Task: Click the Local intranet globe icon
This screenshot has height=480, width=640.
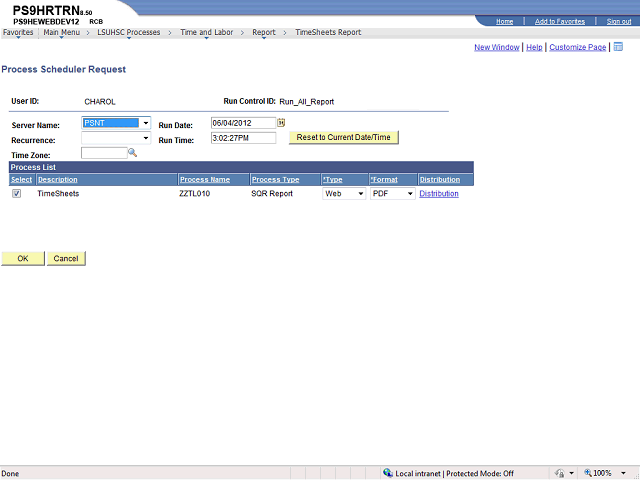Action: [x=388, y=473]
